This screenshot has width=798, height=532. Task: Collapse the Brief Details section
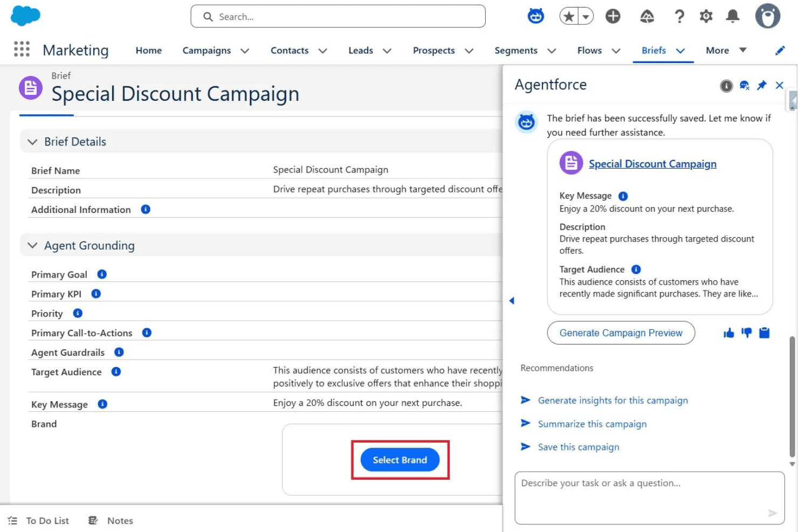32,142
